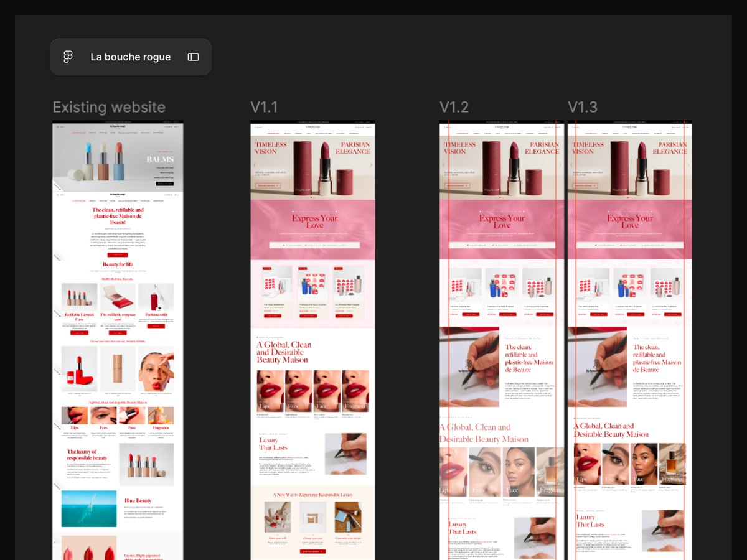747x560 pixels.
Task: Click 'Luxury That Lasts' heading in V1.1
Action: tap(273, 444)
